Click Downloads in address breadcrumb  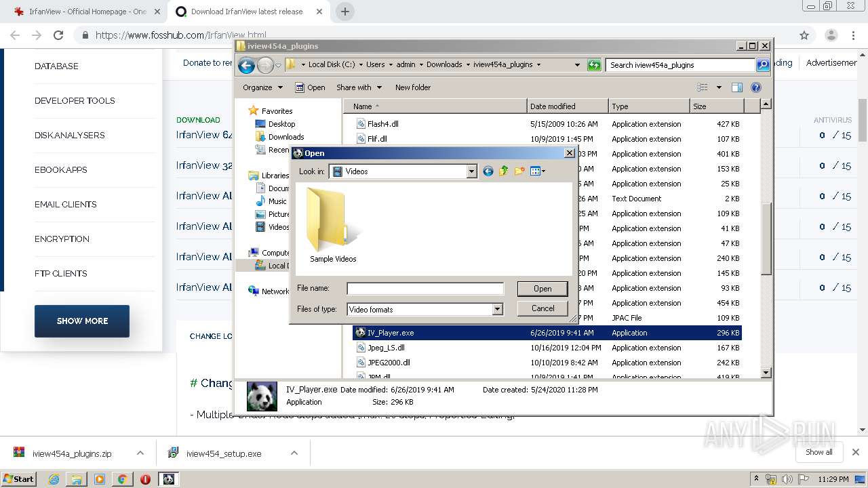click(x=444, y=65)
